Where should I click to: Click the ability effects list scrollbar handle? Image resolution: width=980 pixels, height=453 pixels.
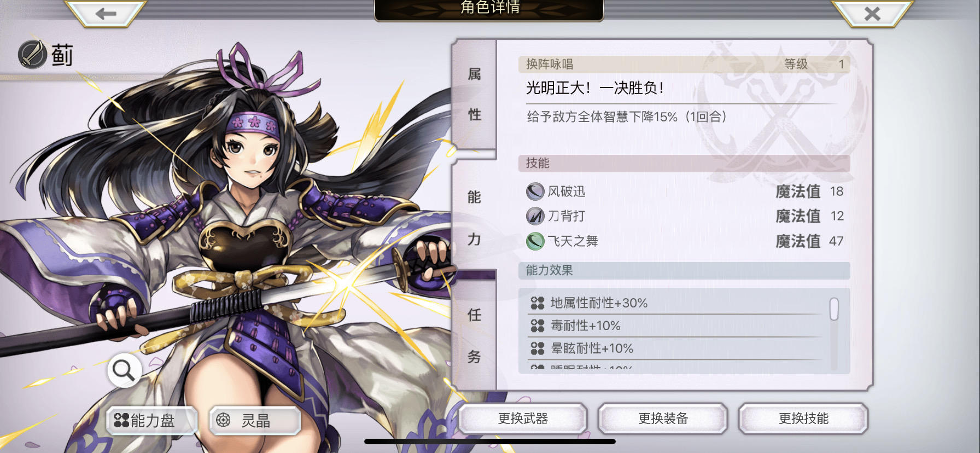(x=834, y=309)
